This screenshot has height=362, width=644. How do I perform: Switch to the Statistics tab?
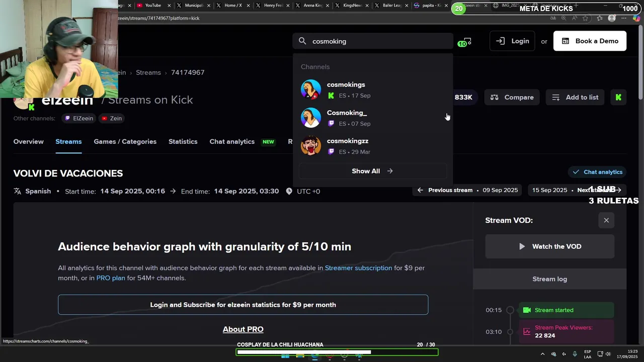183,141
